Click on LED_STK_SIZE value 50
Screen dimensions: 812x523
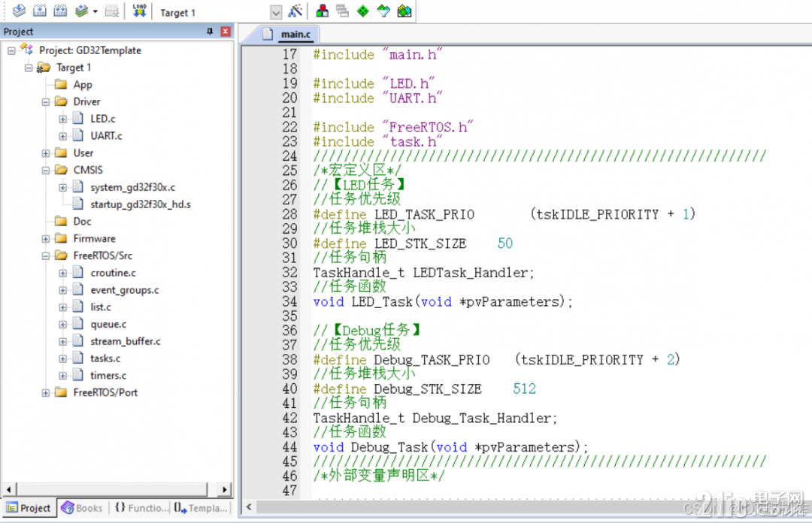[505, 243]
